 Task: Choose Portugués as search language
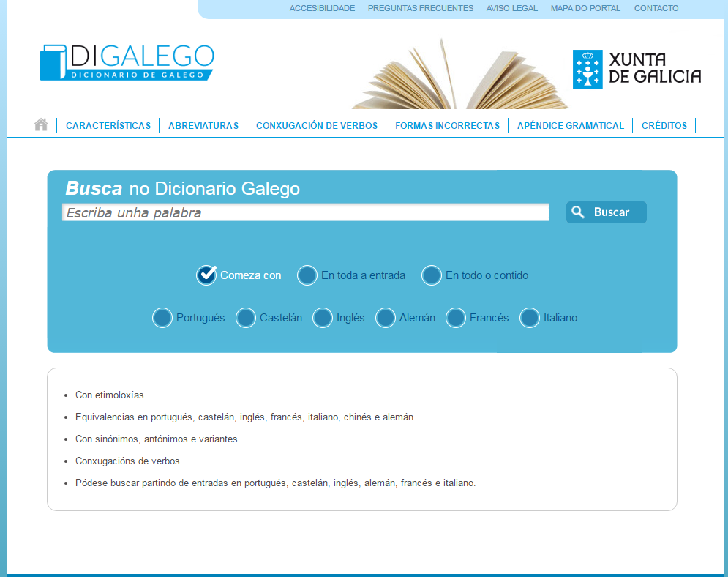(x=162, y=318)
